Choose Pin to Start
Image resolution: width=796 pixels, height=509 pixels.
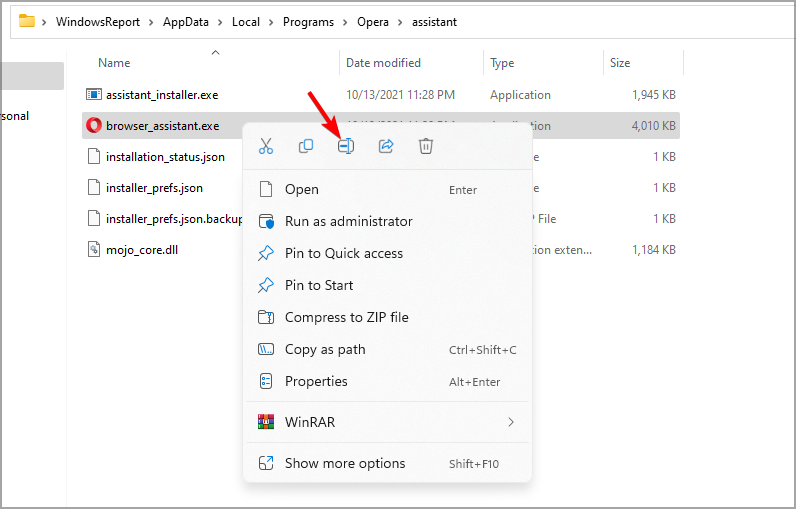[387, 285]
